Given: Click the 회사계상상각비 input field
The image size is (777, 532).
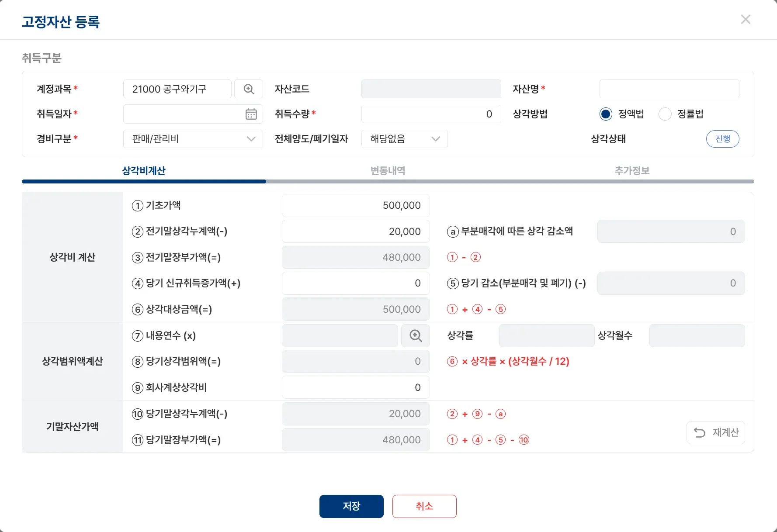Looking at the screenshot, I should pyautogui.click(x=355, y=387).
